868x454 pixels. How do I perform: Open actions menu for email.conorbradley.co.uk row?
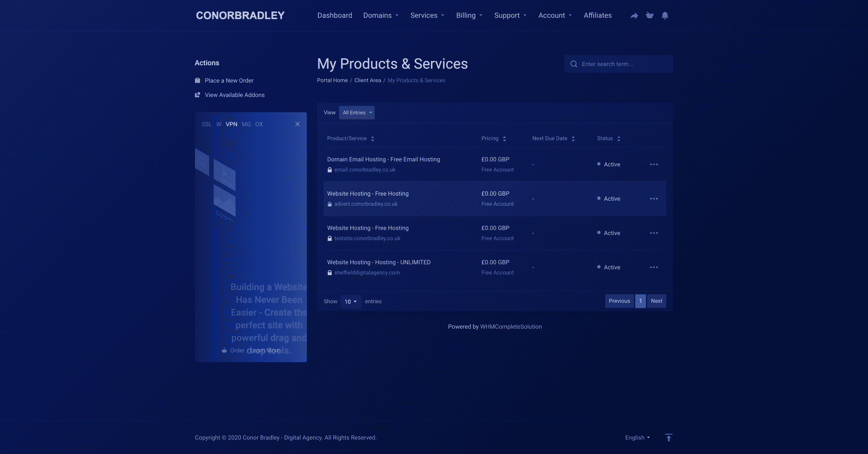click(x=654, y=165)
